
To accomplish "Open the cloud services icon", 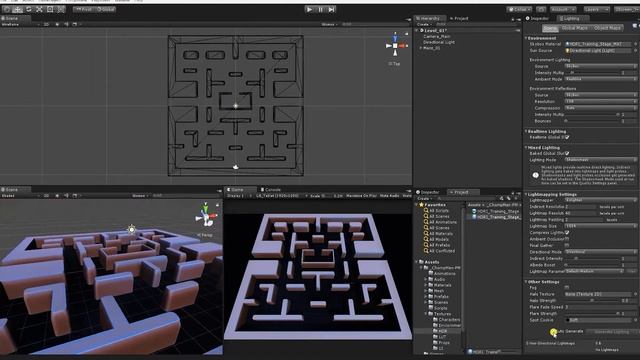I will [x=541, y=9].
